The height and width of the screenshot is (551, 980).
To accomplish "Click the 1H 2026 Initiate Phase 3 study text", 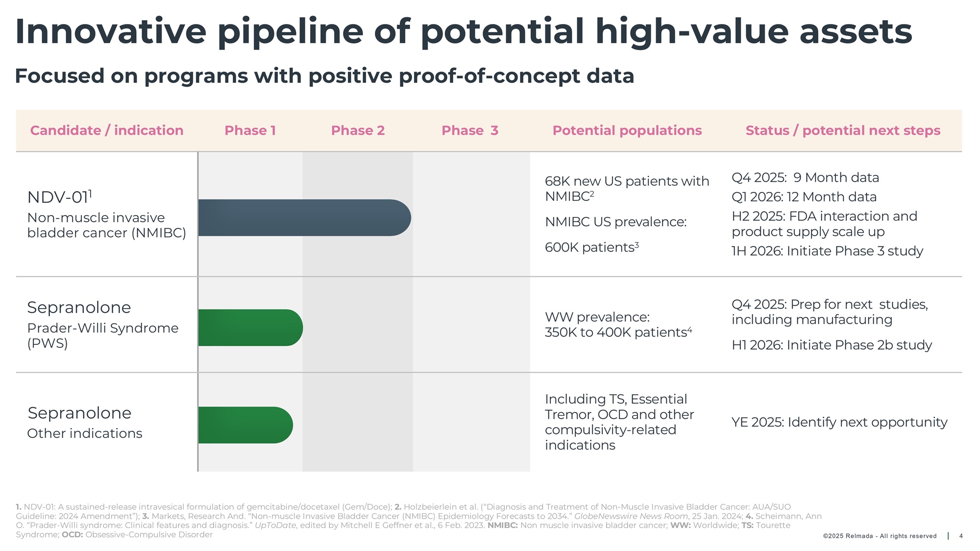I will [x=827, y=251].
